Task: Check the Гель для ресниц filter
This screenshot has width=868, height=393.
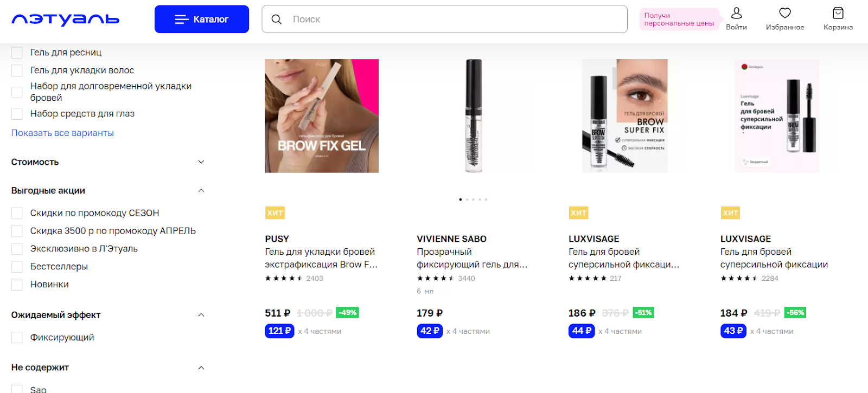Action: click(17, 53)
